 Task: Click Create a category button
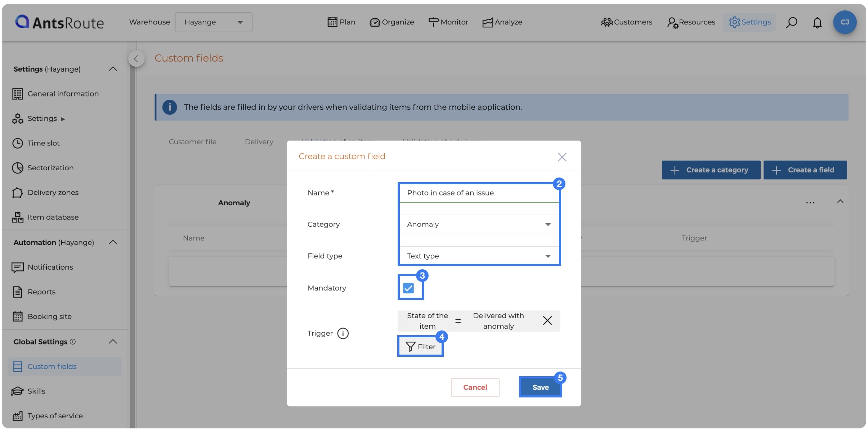pyautogui.click(x=711, y=170)
